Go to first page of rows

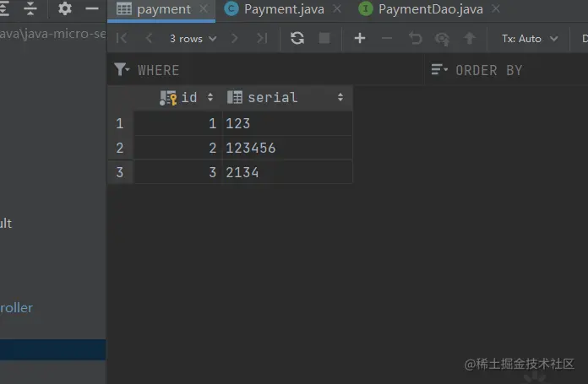coord(122,38)
